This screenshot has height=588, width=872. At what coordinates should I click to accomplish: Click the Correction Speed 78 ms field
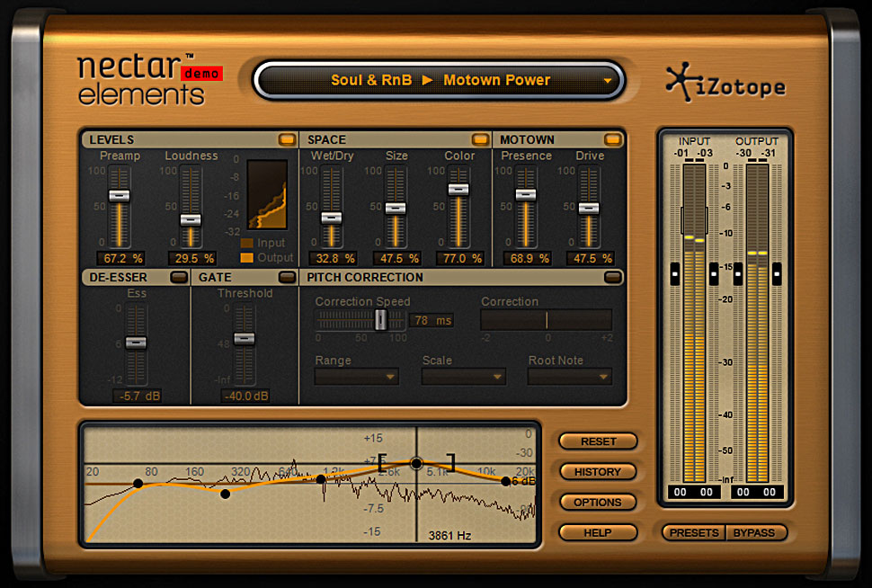click(x=432, y=320)
